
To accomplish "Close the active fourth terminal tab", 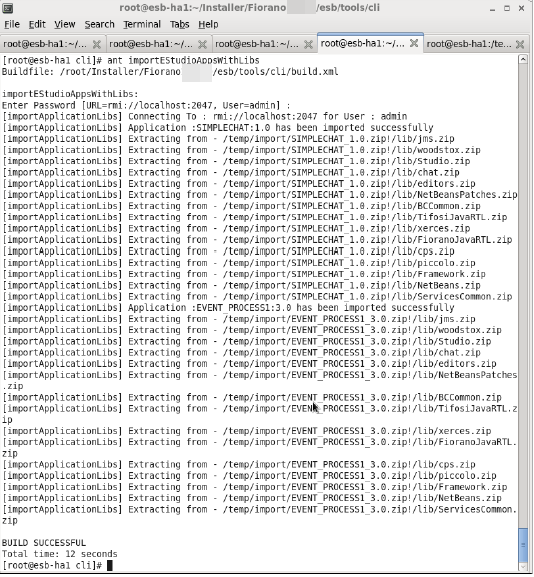I will 414,43.
